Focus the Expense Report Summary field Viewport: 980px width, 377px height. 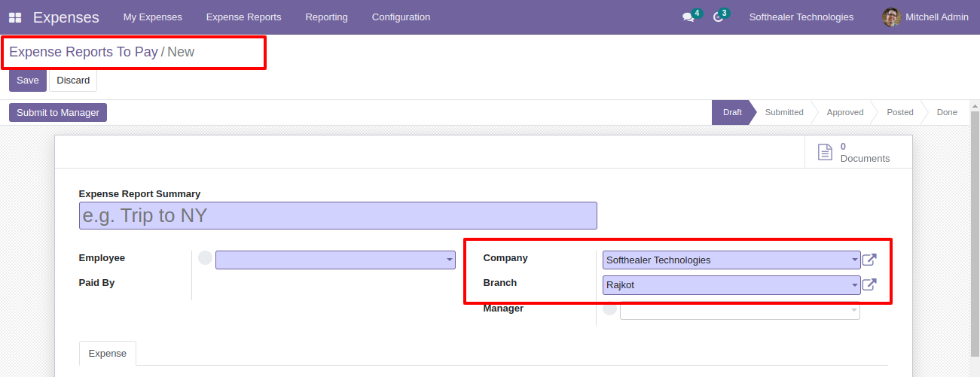pyautogui.click(x=338, y=215)
